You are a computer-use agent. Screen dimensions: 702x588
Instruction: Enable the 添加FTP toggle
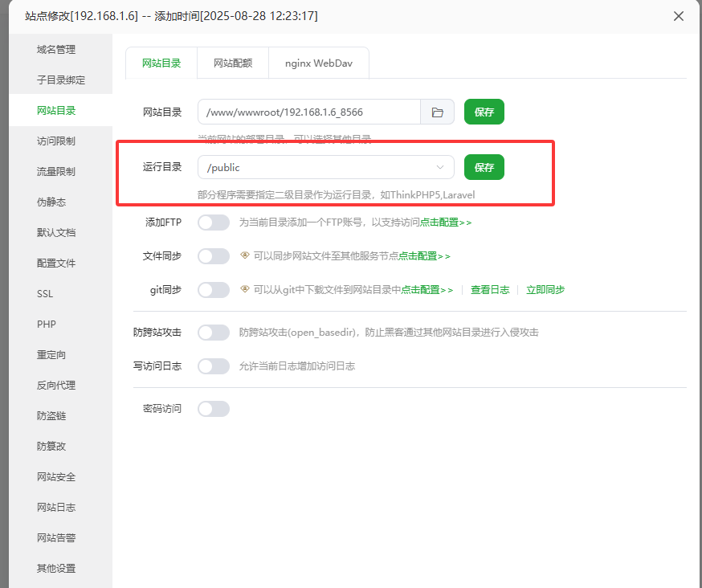click(214, 223)
